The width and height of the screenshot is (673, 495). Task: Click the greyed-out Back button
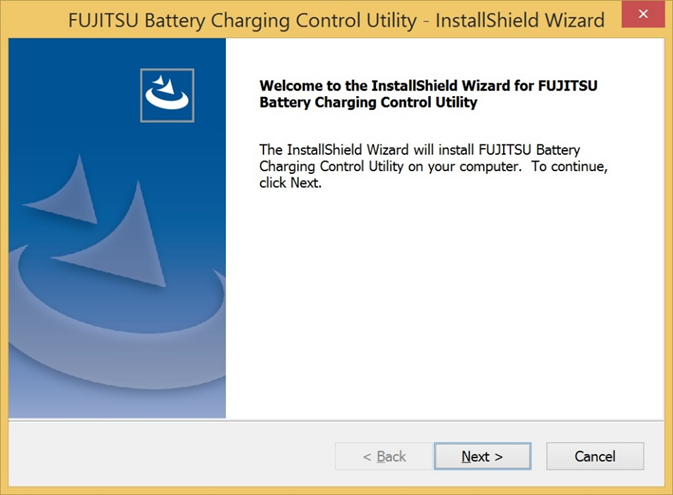click(x=384, y=456)
